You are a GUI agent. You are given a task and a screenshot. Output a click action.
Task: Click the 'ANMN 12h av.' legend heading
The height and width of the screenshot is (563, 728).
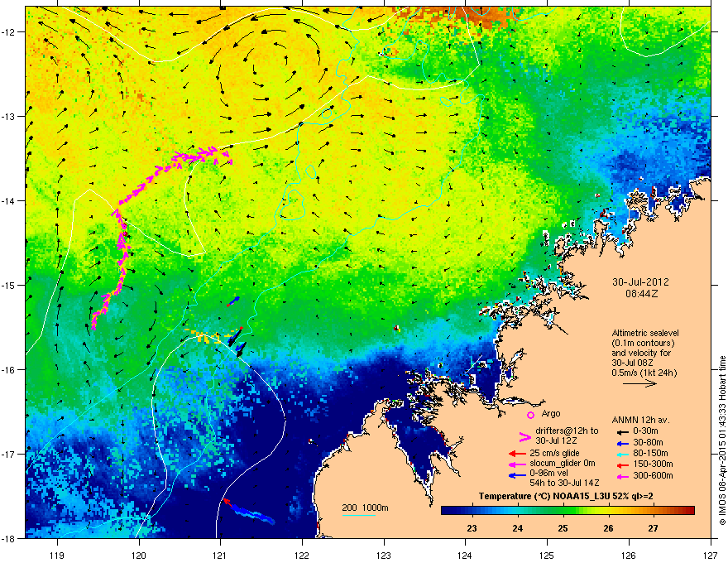(x=640, y=421)
